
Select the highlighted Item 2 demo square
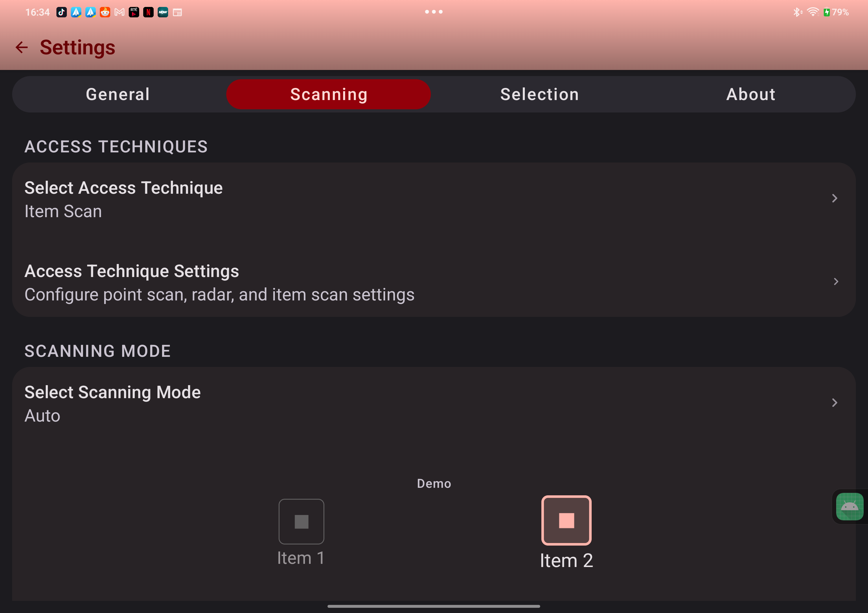(566, 520)
